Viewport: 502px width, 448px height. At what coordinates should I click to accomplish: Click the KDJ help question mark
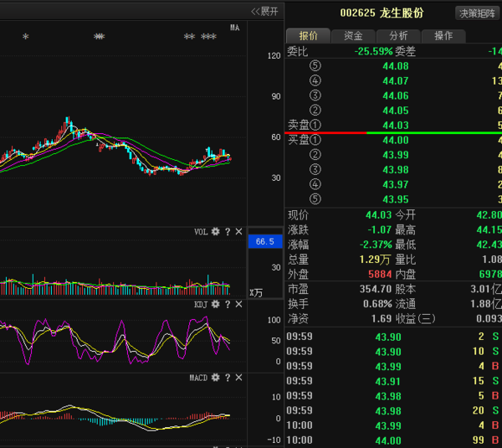[227, 305]
